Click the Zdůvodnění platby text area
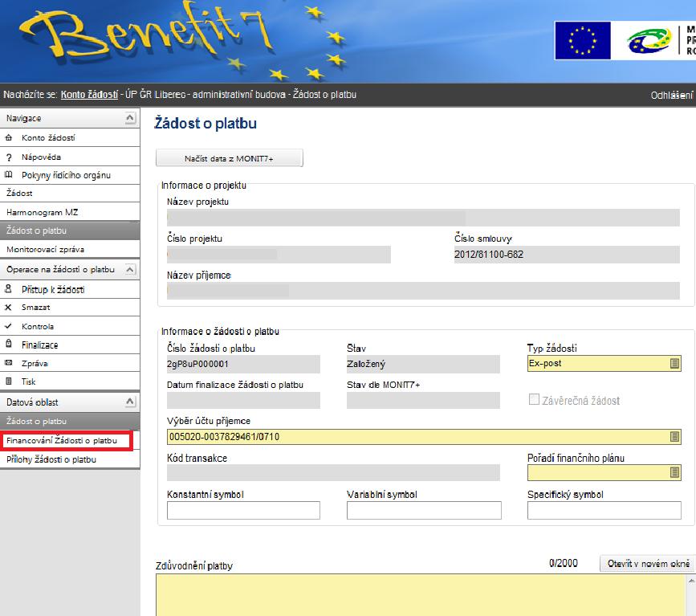This screenshot has height=616, width=696. pos(421,594)
